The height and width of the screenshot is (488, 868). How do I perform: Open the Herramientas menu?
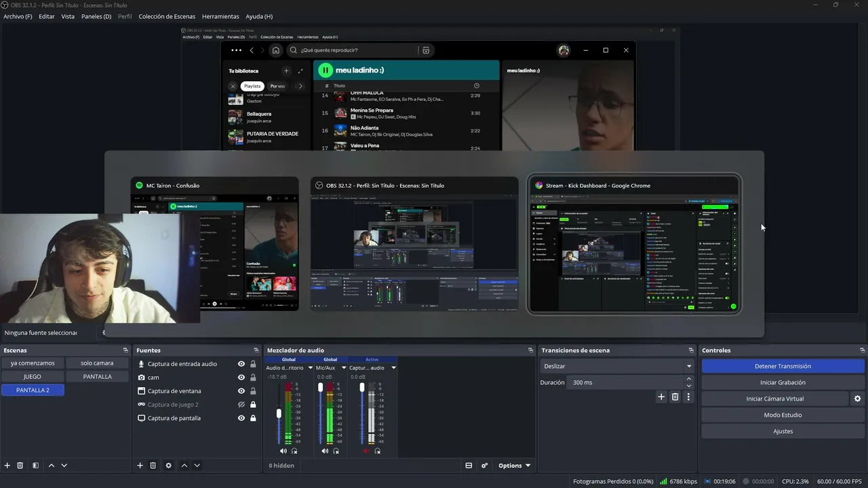click(220, 16)
